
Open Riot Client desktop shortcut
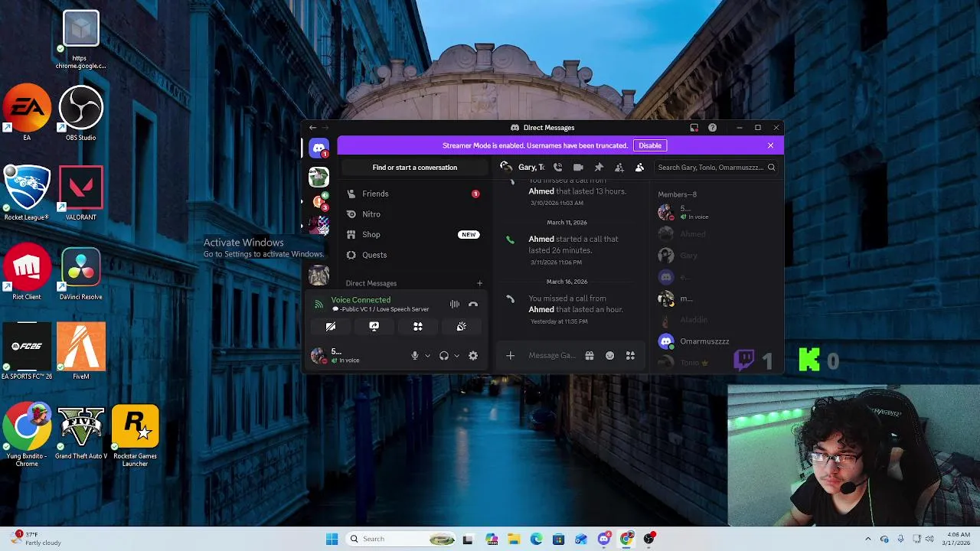click(x=27, y=273)
